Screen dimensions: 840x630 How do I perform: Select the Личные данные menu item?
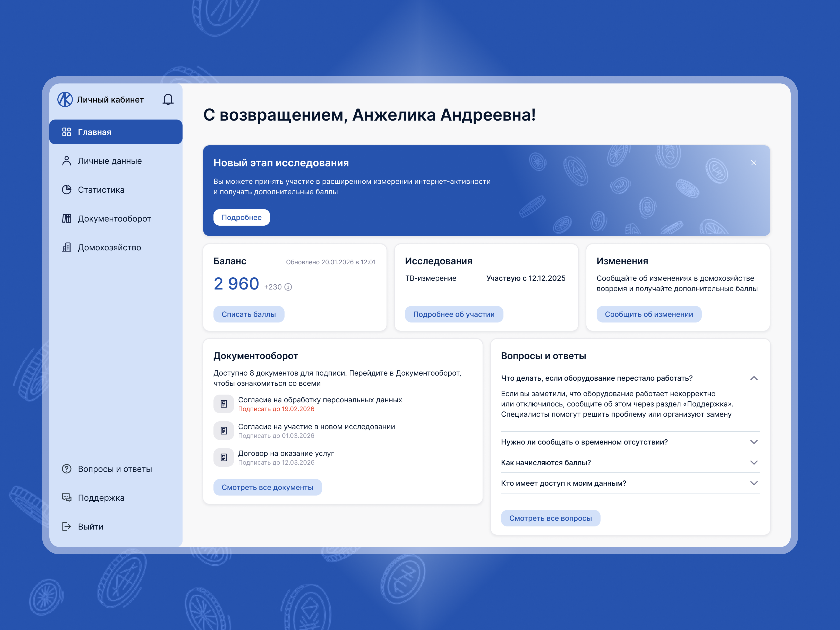pos(109,161)
